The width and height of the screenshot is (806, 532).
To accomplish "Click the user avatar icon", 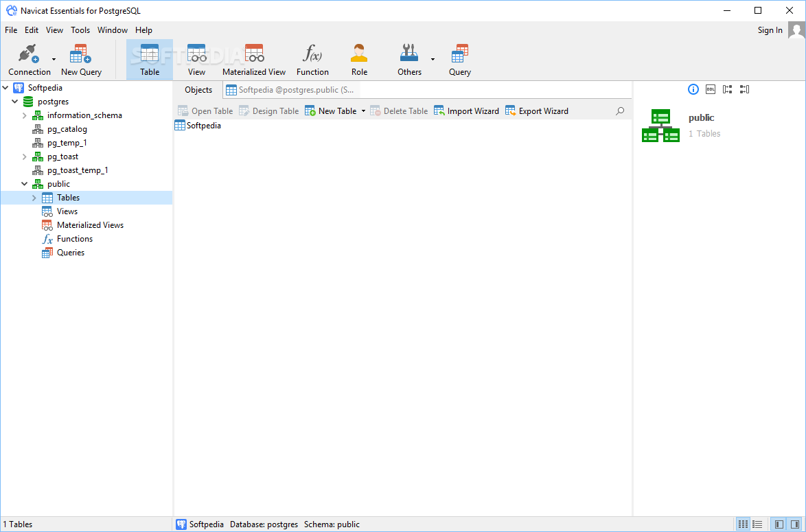I will click(x=796, y=30).
